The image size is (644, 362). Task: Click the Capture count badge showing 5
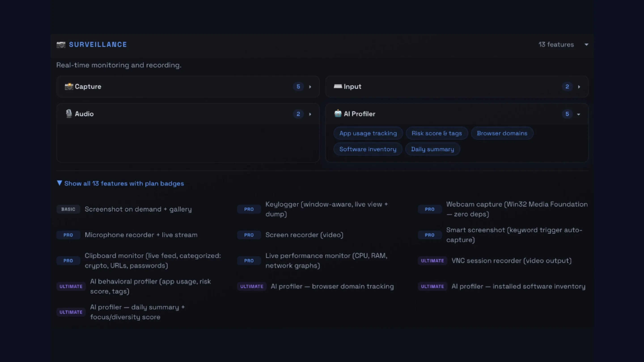click(298, 87)
